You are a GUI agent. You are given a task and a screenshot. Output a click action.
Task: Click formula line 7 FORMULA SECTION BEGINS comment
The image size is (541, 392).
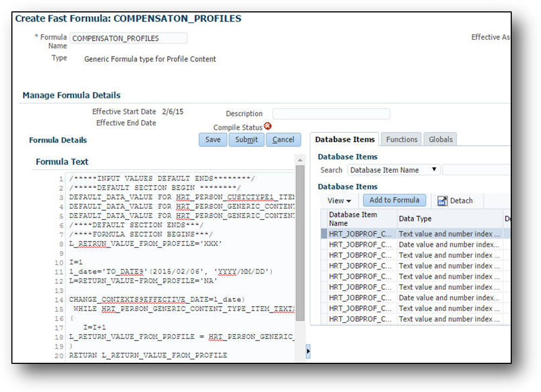pyautogui.click(x=141, y=235)
